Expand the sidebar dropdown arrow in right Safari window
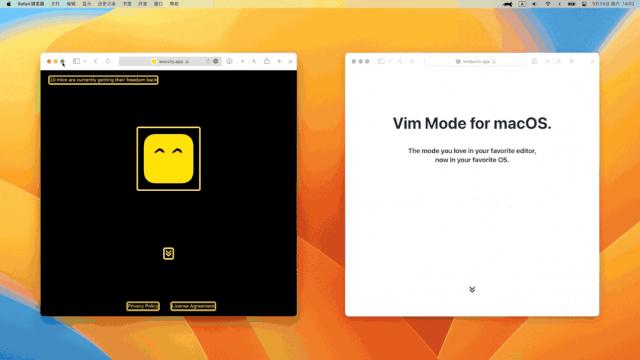 tap(390, 61)
